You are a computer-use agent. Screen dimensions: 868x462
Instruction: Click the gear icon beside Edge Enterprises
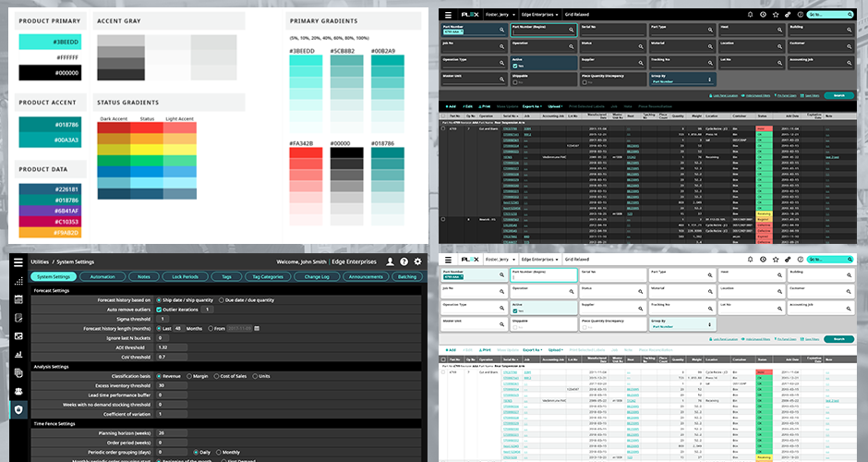point(417,261)
